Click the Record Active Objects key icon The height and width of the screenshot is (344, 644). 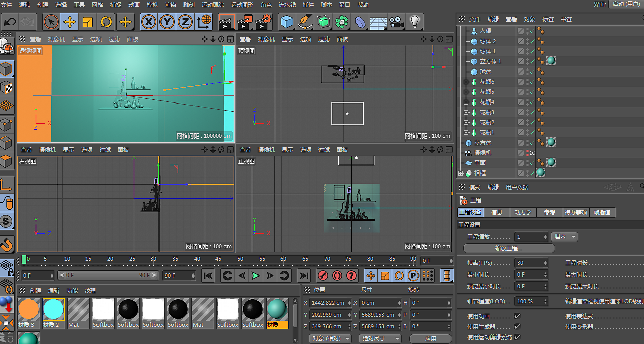point(323,276)
